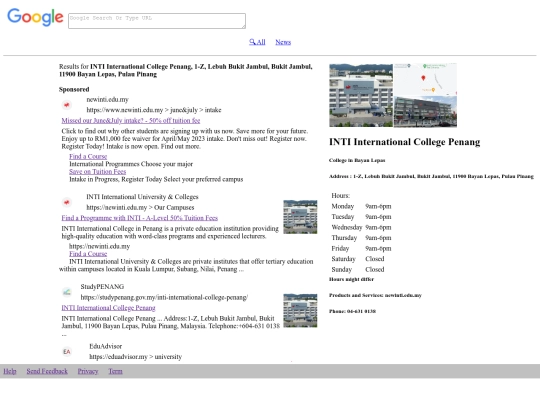540x405 pixels.
Task: Click the Wednesday hours row
Action: click(x=361, y=227)
